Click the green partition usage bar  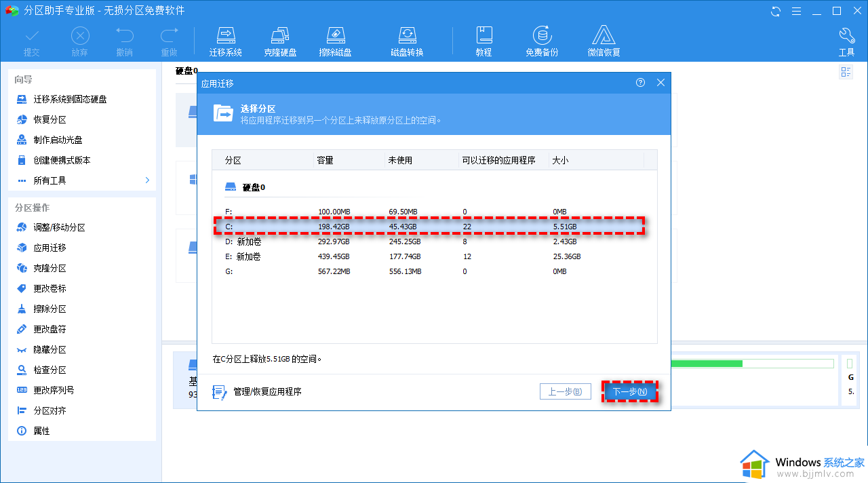click(752, 364)
